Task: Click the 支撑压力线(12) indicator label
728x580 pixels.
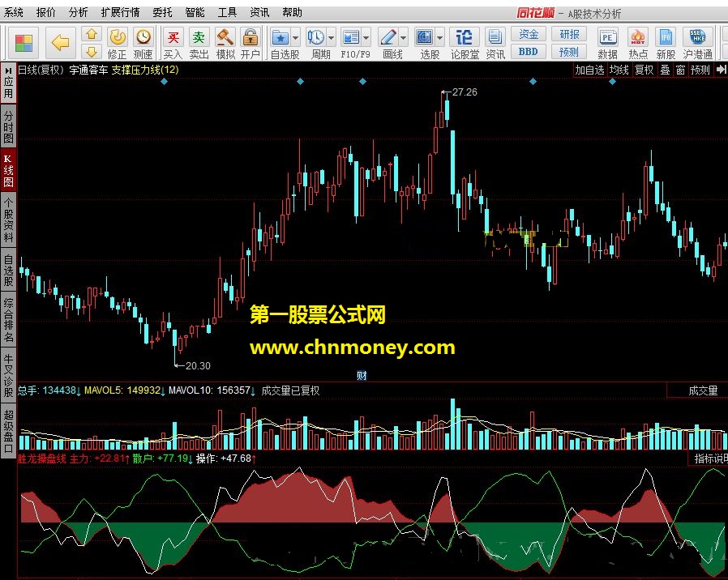Action: click(x=145, y=70)
